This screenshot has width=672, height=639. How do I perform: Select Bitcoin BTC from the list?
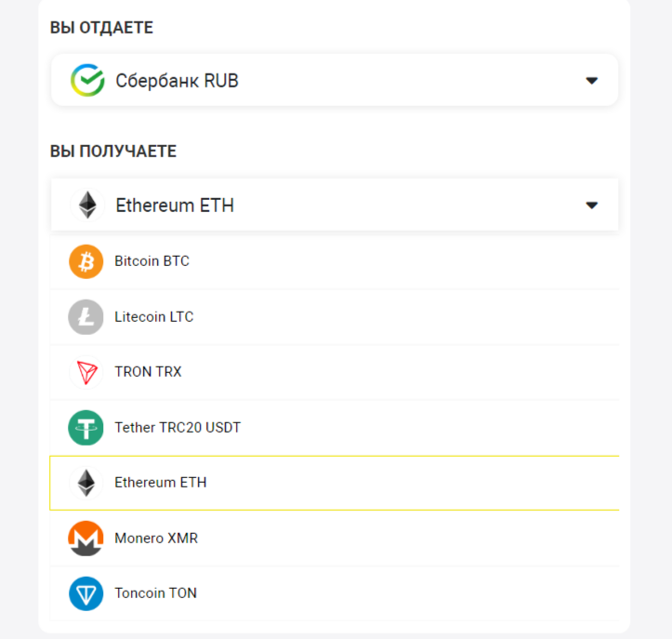152,261
